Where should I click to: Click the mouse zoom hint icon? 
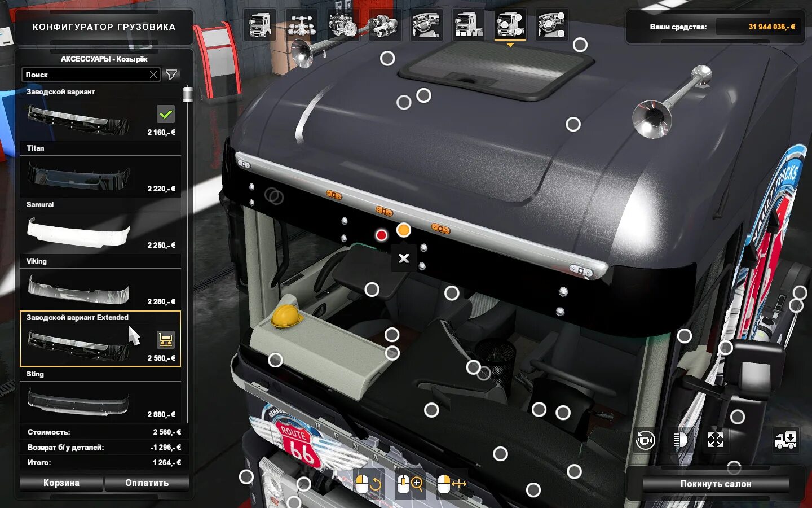point(411,484)
